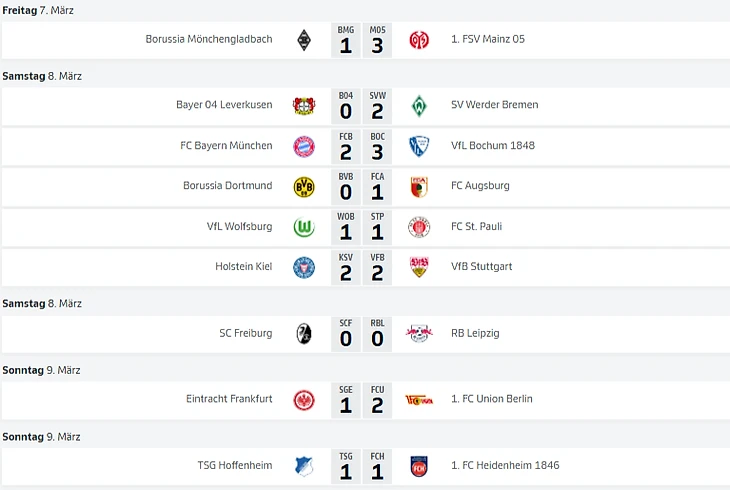The image size is (730, 490).
Task: Select the FC Bayern München crest
Action: point(304,147)
